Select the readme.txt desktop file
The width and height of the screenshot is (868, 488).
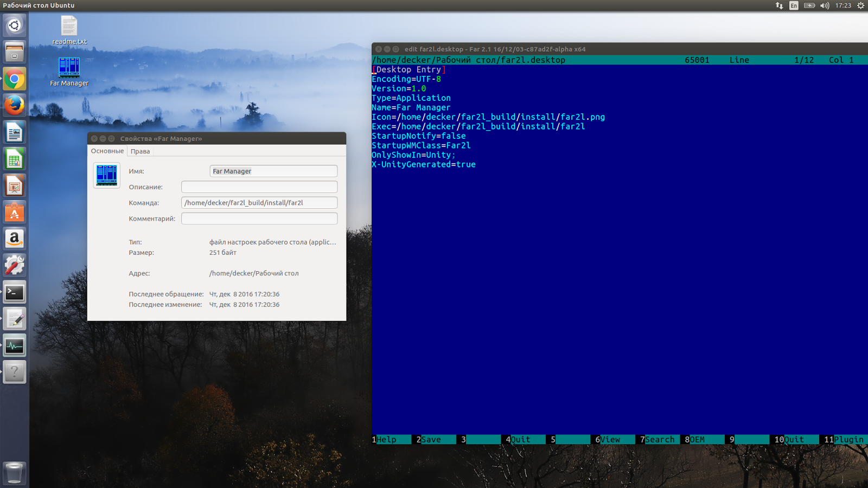69,30
